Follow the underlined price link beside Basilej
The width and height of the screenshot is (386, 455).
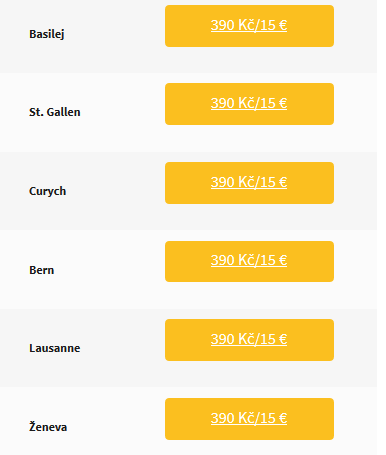click(x=249, y=25)
